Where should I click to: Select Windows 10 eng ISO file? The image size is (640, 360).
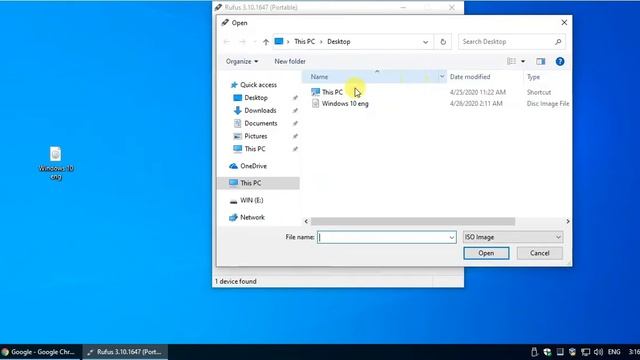(345, 104)
